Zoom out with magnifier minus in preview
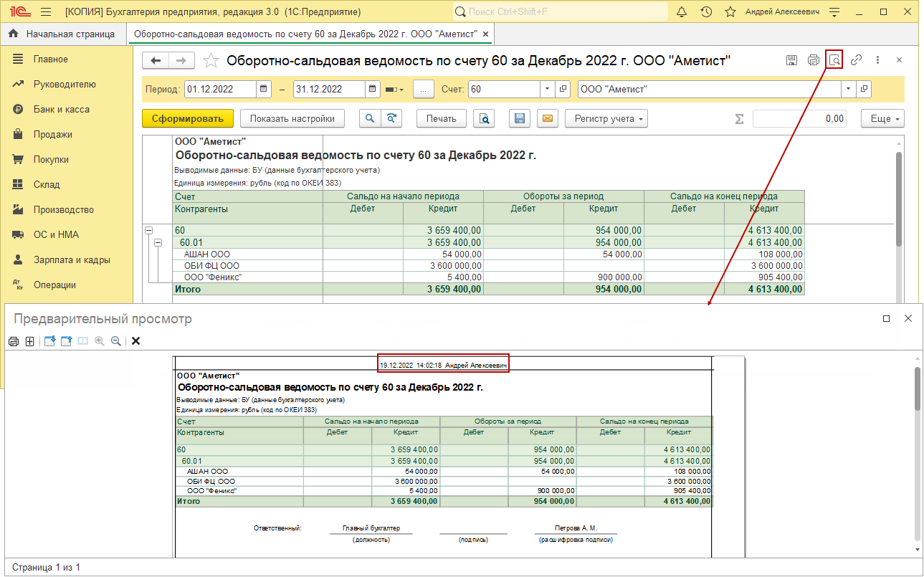The height and width of the screenshot is (577, 924). tap(115, 342)
